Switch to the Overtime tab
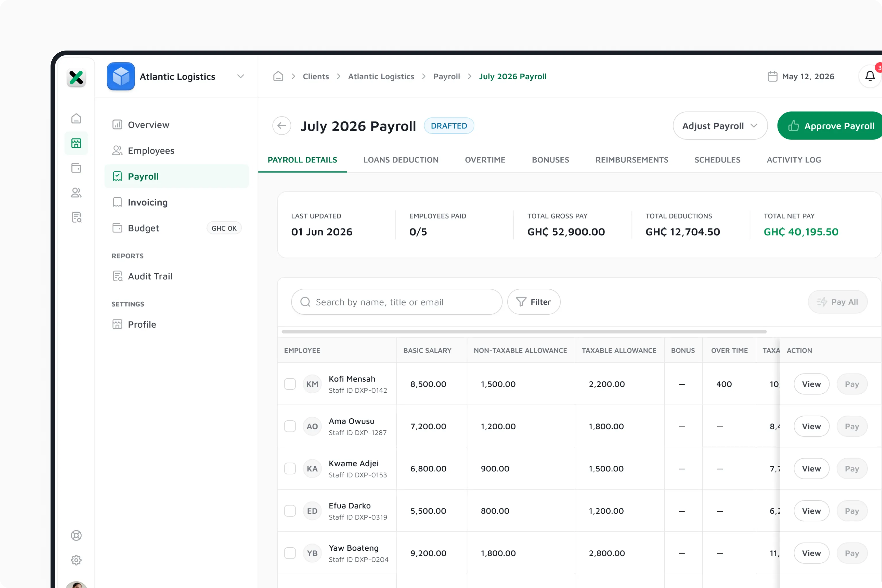 [485, 160]
